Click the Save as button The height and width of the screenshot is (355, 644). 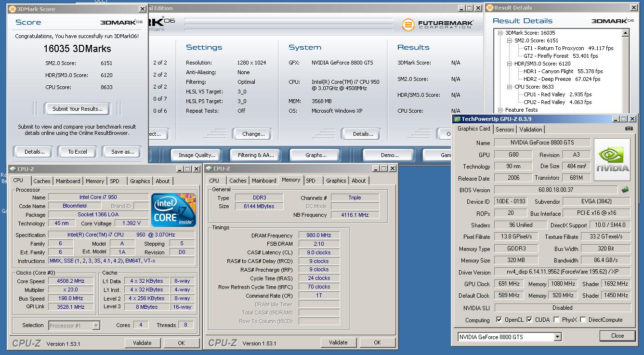[x=123, y=152]
